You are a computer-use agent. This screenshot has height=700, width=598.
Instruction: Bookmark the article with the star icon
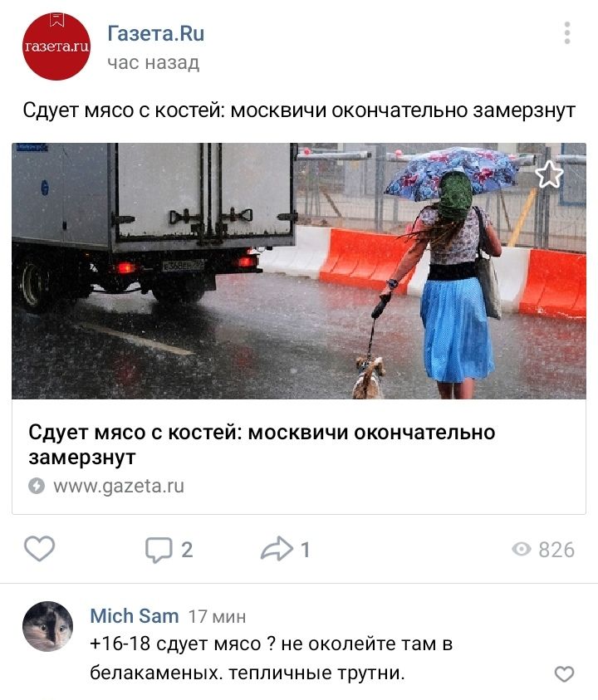pos(549,174)
